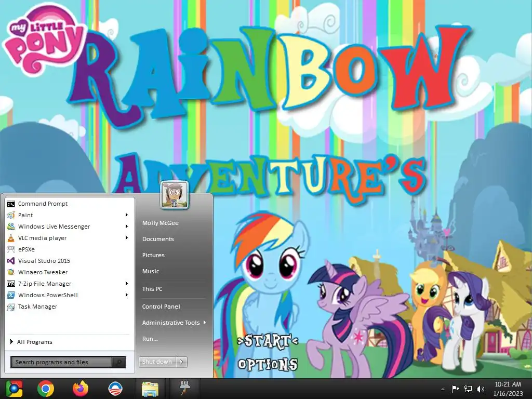Image resolution: width=532 pixels, height=399 pixels.
Task: Click the volume speaker tray icon
Action: (x=481, y=389)
